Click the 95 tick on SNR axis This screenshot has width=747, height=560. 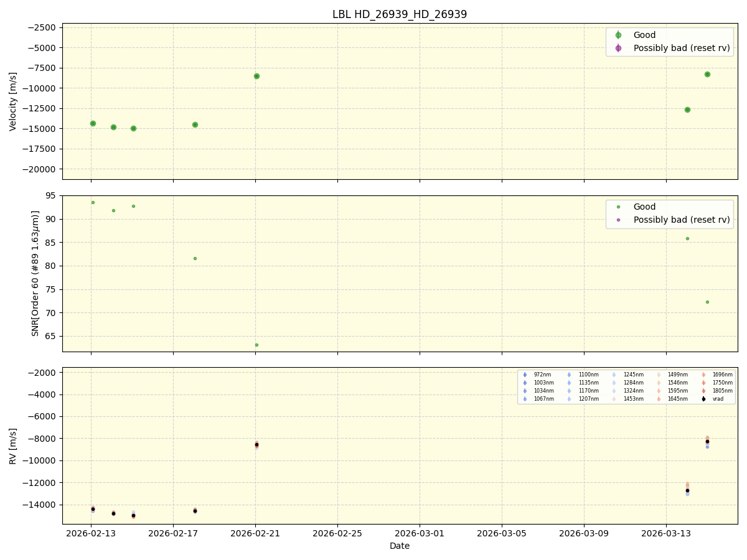(50, 196)
